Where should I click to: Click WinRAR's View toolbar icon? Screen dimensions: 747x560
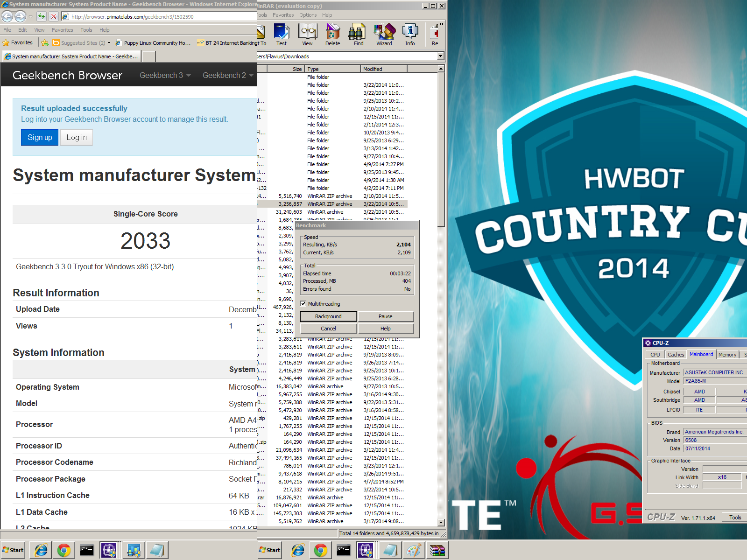point(307,35)
